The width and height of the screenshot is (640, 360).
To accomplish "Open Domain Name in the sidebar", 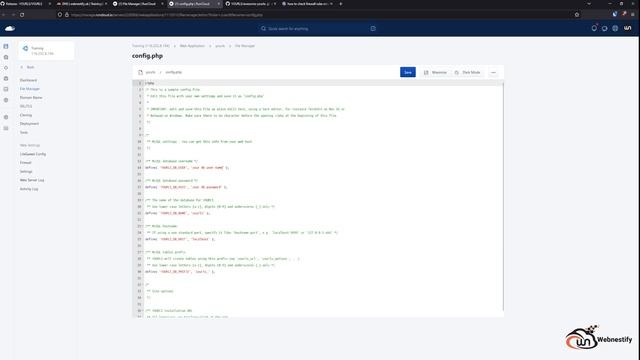I will tap(31, 98).
